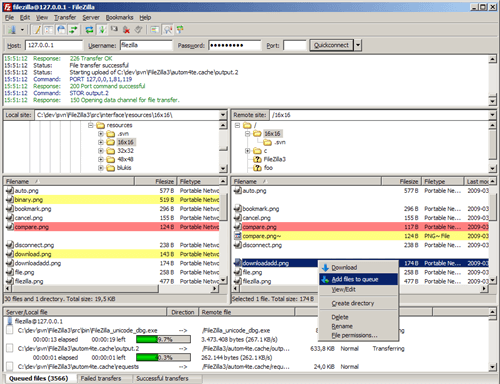Expand the blukis folder in local tree
This screenshot has height=384, width=500.
coord(101,168)
